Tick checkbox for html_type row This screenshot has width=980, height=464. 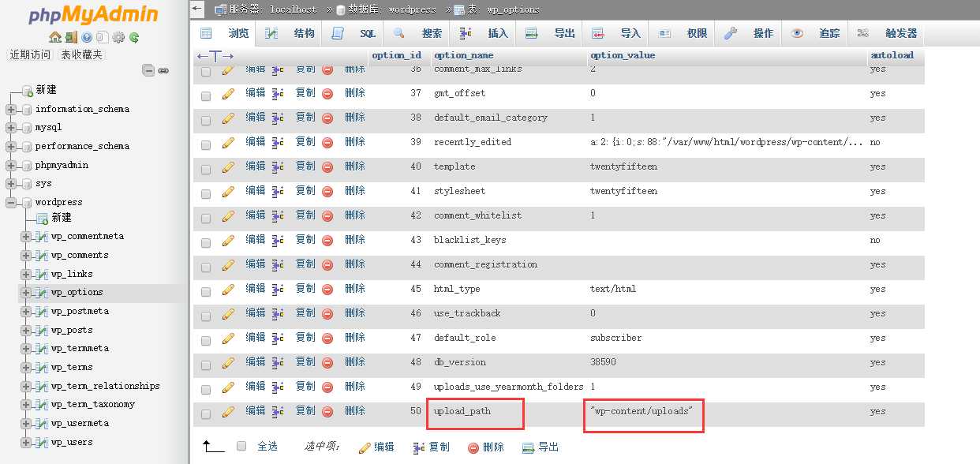206,290
